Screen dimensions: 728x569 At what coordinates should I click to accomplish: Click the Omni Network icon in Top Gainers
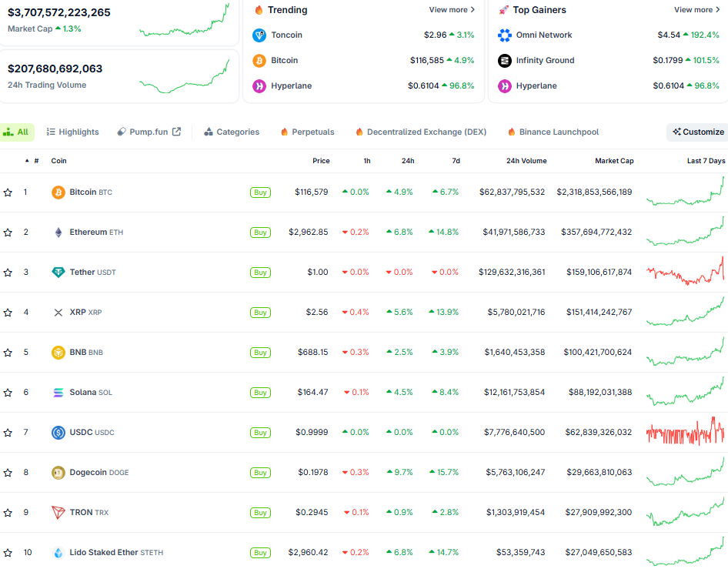[504, 35]
